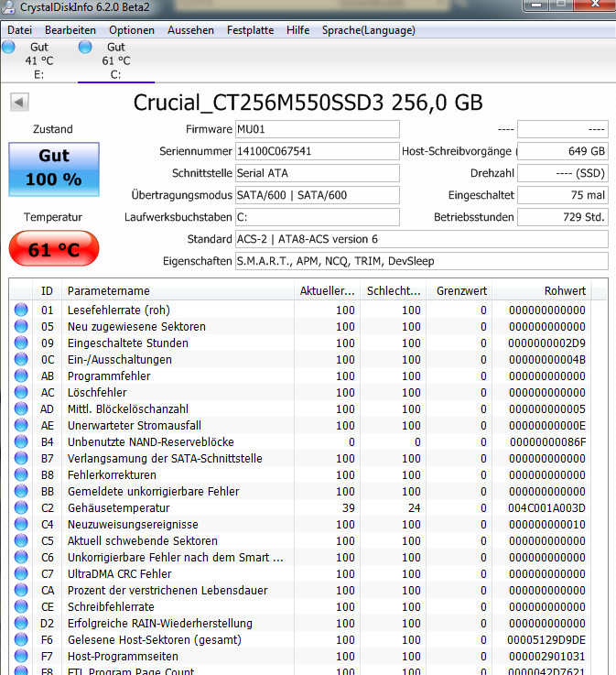Click the blue health icon of the E: drive
This screenshot has width=616, height=675.
[x=8, y=47]
